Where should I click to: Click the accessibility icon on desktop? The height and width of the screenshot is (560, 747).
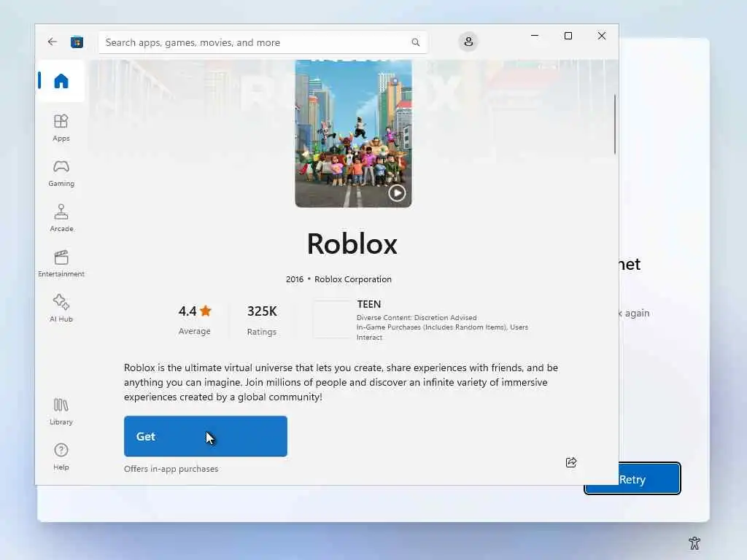pyautogui.click(x=694, y=542)
